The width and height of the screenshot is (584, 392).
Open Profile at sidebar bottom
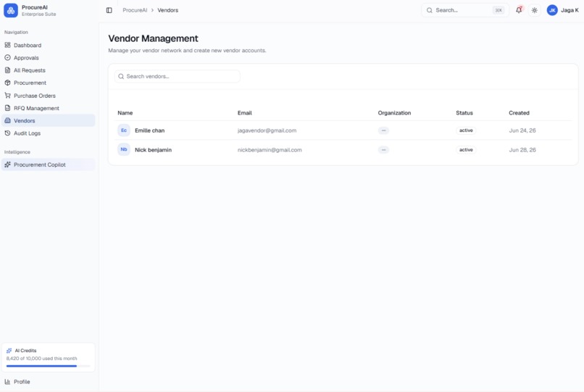point(49,382)
